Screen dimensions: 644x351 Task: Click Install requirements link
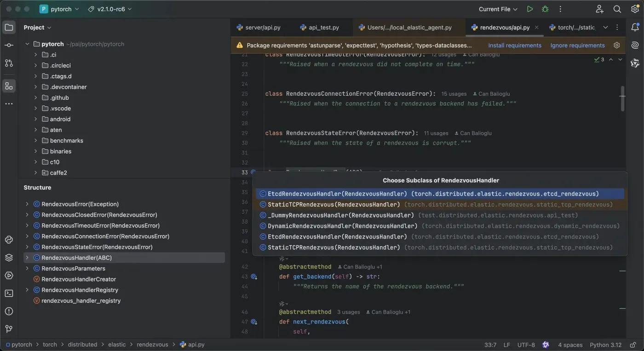coord(515,45)
